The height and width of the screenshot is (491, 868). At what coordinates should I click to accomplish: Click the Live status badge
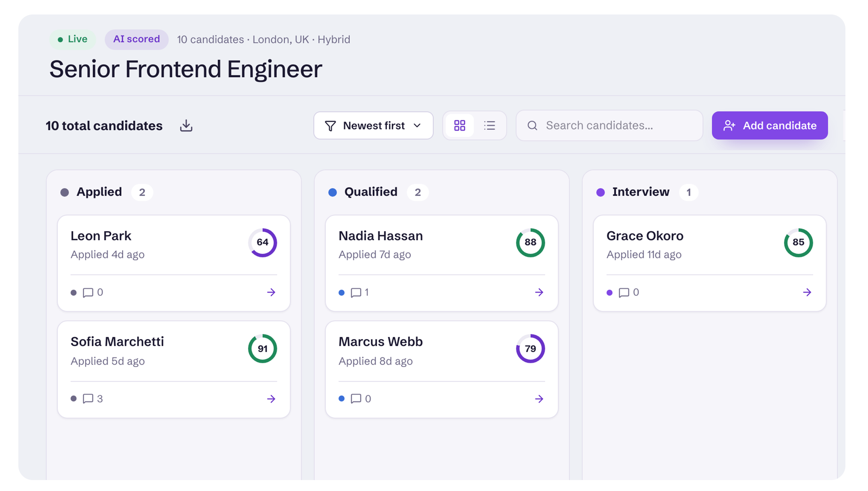pyautogui.click(x=73, y=39)
